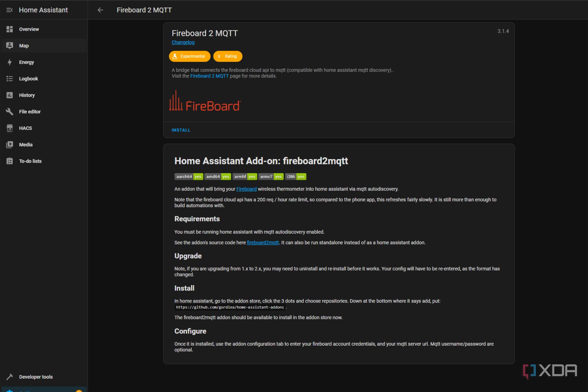Click the History chart icon
Image resolution: width=588 pixels, height=392 pixels.
point(9,95)
